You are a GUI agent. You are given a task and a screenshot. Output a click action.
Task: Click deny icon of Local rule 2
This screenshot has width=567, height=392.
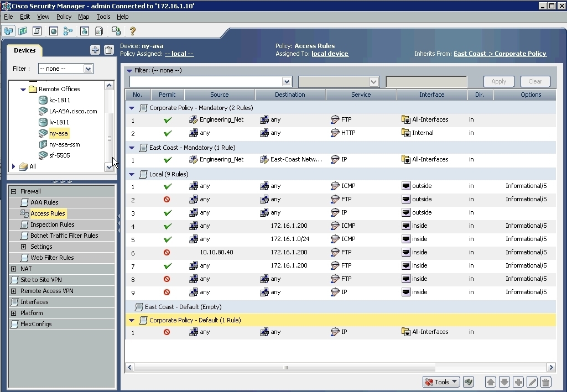pos(167,200)
